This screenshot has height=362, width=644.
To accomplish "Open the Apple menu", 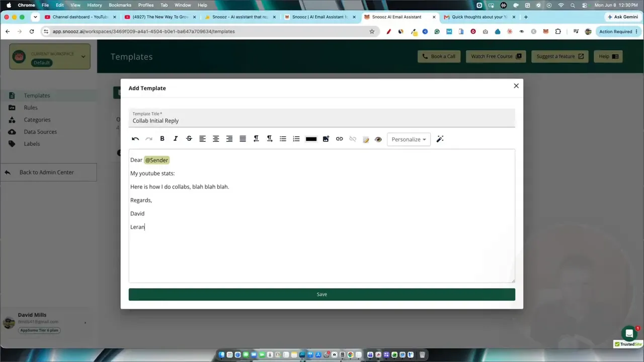I will click(x=9, y=5).
